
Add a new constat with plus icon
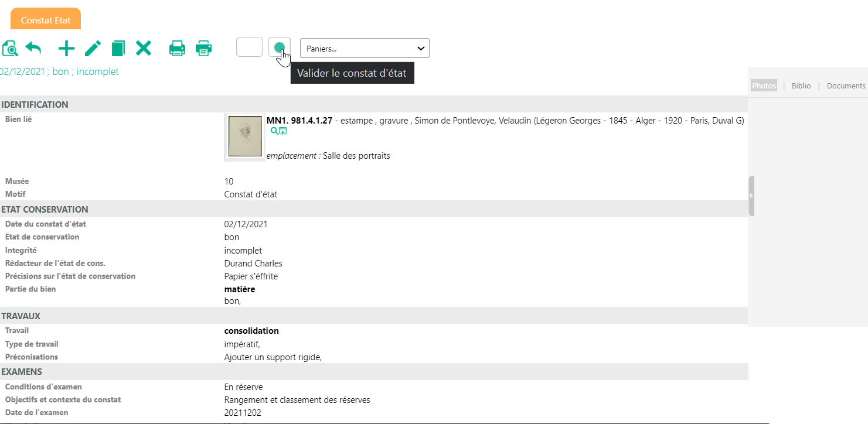(67, 48)
